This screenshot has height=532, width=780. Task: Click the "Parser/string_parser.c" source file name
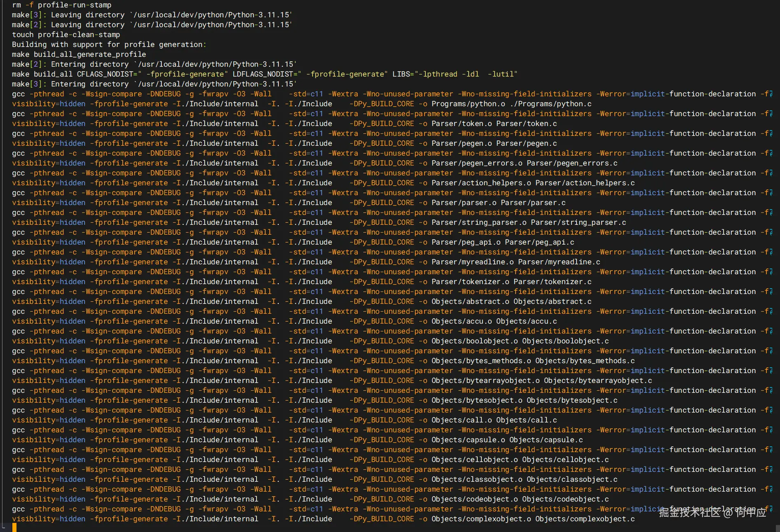point(579,222)
